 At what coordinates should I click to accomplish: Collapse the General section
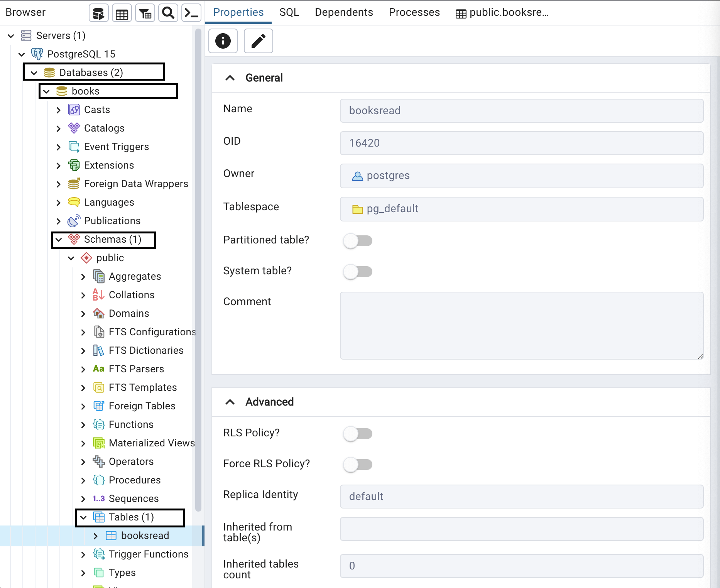click(x=230, y=78)
